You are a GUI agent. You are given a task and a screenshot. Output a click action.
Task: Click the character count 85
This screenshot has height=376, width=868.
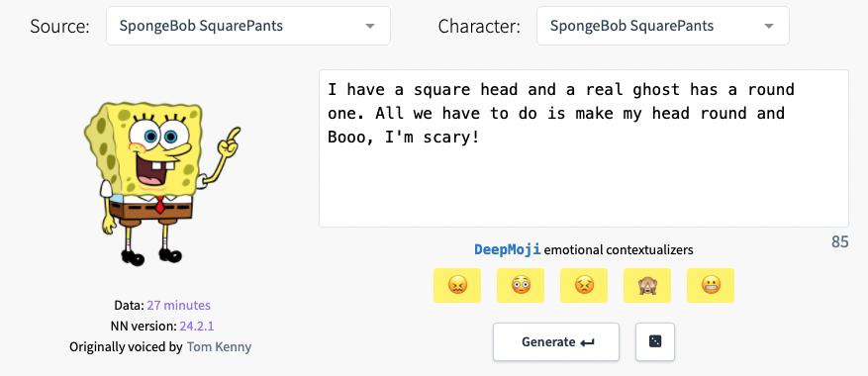839,242
